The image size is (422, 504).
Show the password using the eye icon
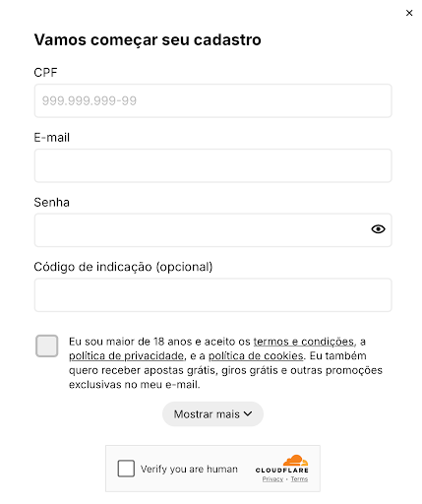(x=378, y=229)
